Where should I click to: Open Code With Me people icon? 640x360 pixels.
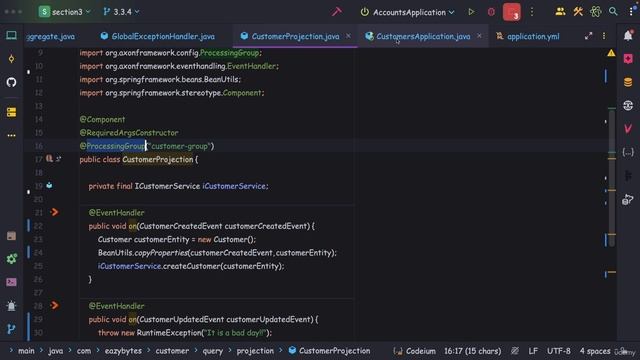(x=560, y=12)
